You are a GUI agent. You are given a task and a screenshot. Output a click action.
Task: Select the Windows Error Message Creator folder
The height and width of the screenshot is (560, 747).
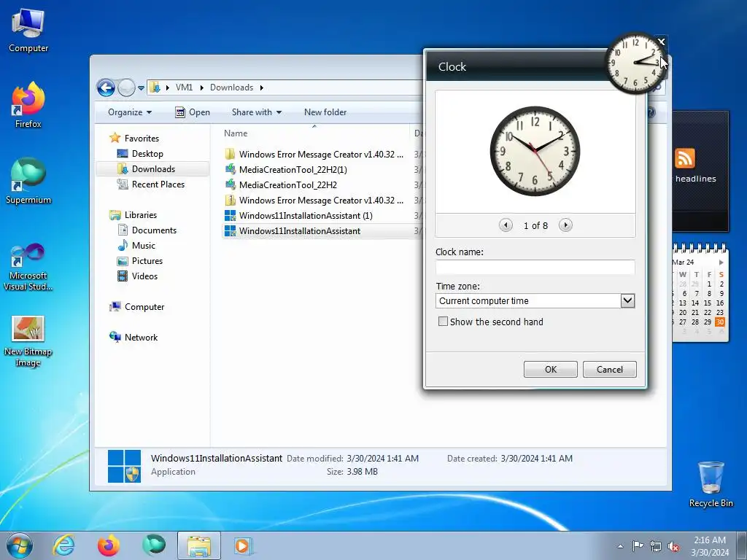(x=321, y=155)
